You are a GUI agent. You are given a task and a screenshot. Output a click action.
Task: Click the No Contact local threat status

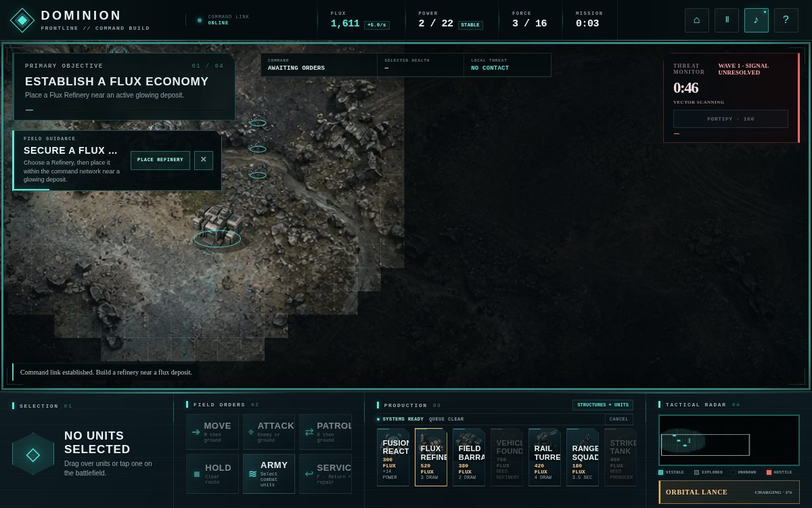pos(490,68)
